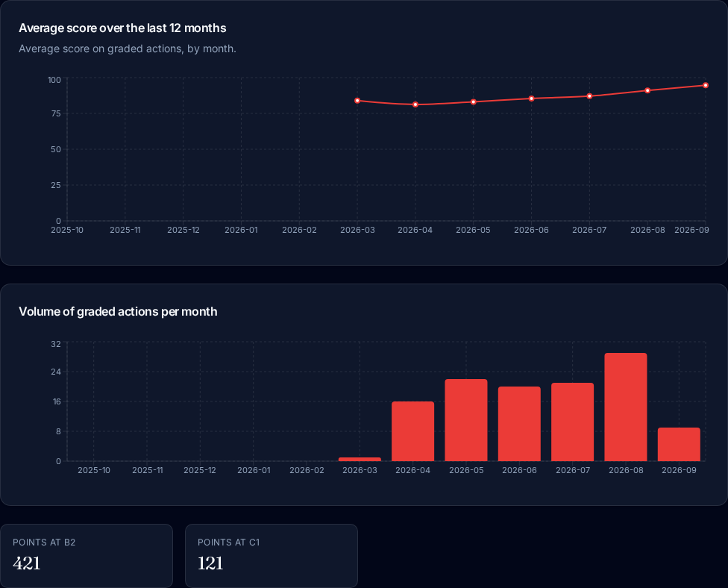Viewport: 728px width, 588px height.
Task: Click the 2026-07 volume bar
Action: 572,422
